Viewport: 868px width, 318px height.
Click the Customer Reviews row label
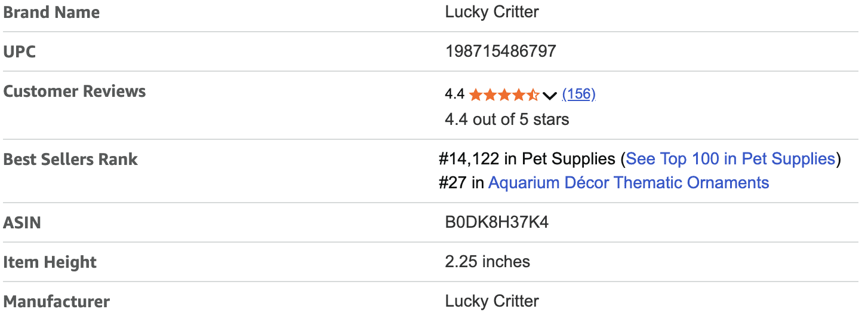coord(75,91)
